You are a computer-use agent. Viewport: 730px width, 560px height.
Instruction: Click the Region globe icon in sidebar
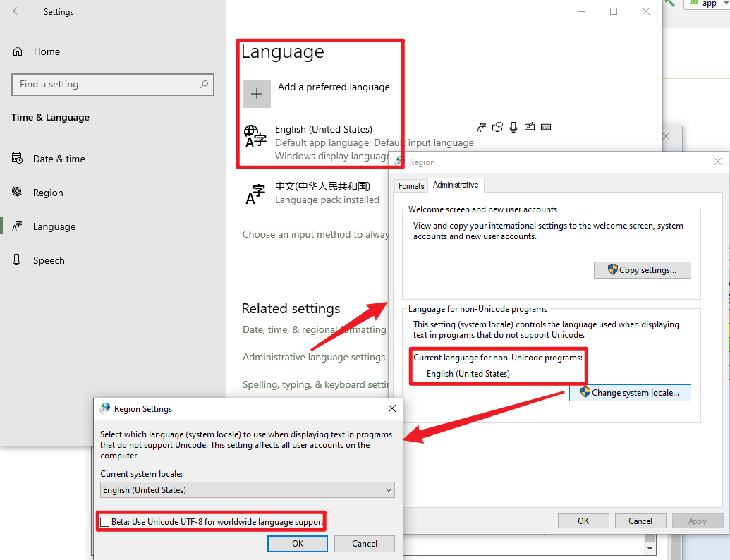[x=17, y=192]
